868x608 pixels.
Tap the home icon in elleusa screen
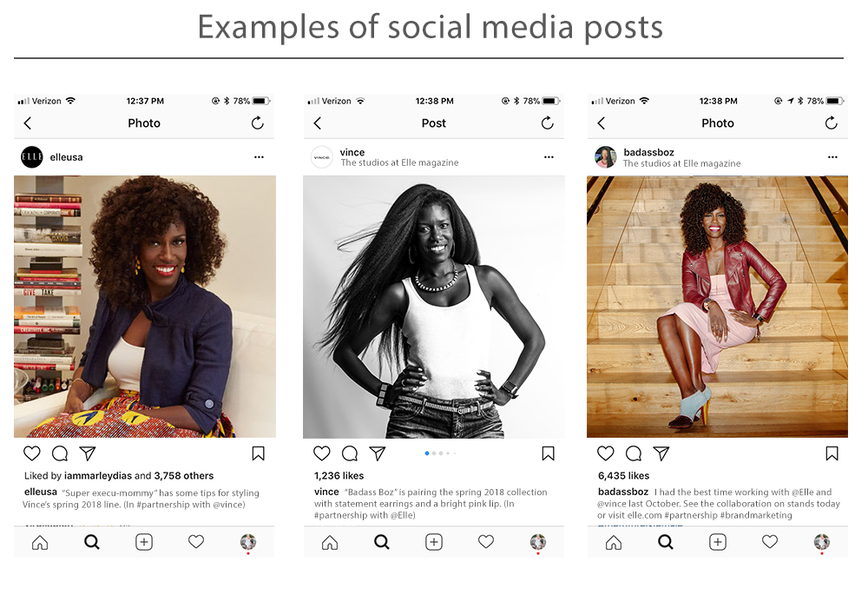[x=40, y=542]
